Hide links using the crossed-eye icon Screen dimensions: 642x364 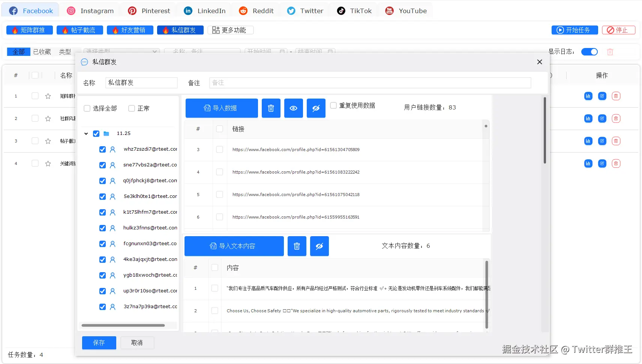pyautogui.click(x=316, y=108)
